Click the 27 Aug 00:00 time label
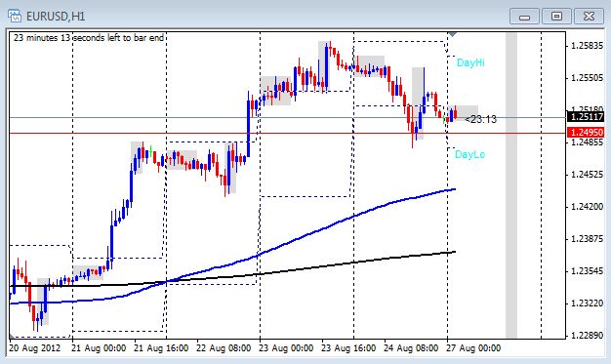Viewport: 611px width, 364px height. (x=473, y=348)
